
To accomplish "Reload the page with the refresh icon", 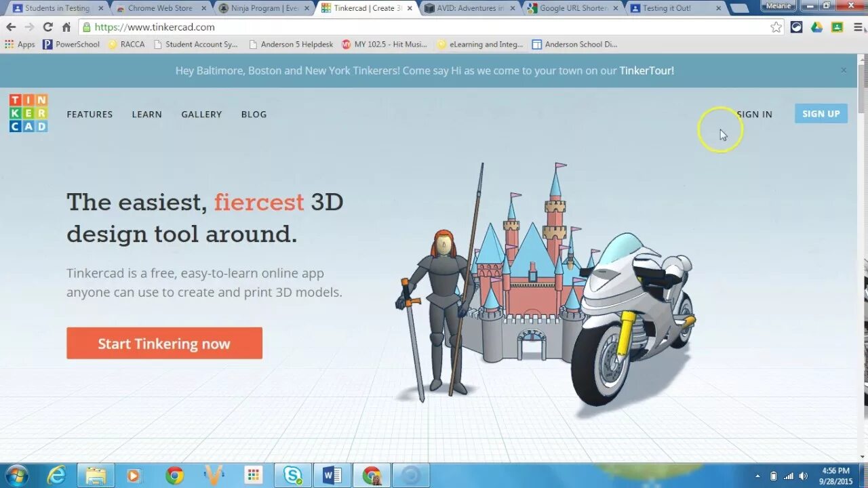I will tap(47, 27).
